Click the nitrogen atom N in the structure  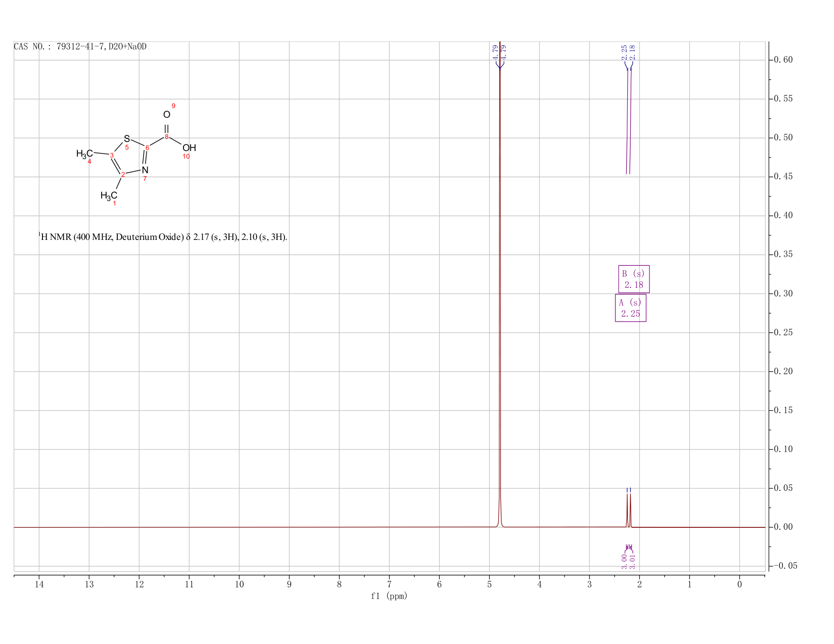coord(145,170)
